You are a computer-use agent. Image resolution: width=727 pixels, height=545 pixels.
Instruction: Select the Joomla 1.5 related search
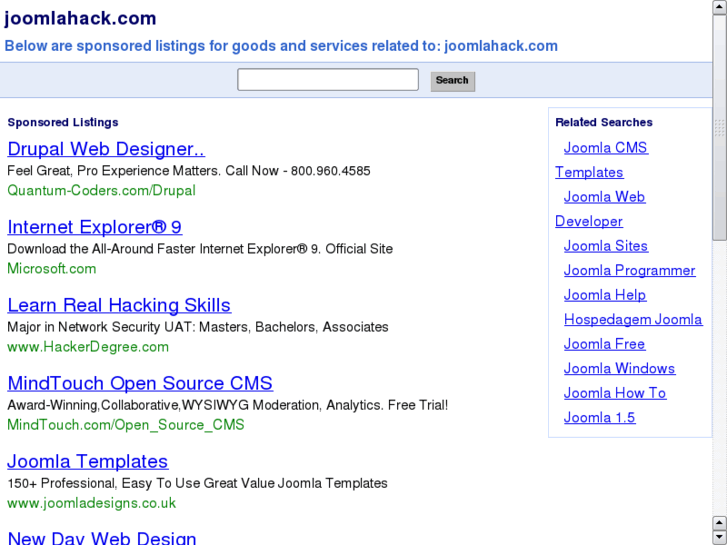pos(599,417)
